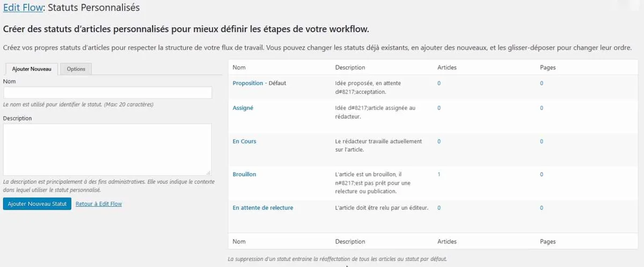Click the Description column header in the table
The height and width of the screenshot is (267, 644).
350,68
